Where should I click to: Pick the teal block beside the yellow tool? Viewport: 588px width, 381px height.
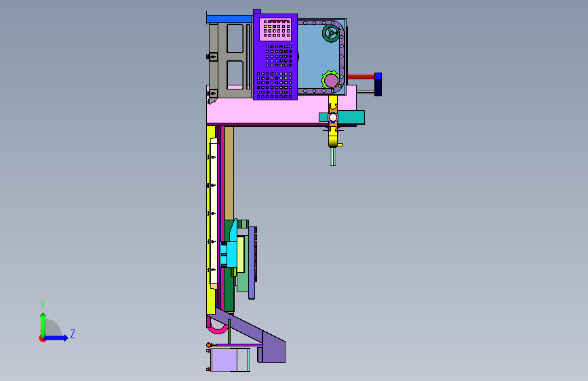click(351, 117)
